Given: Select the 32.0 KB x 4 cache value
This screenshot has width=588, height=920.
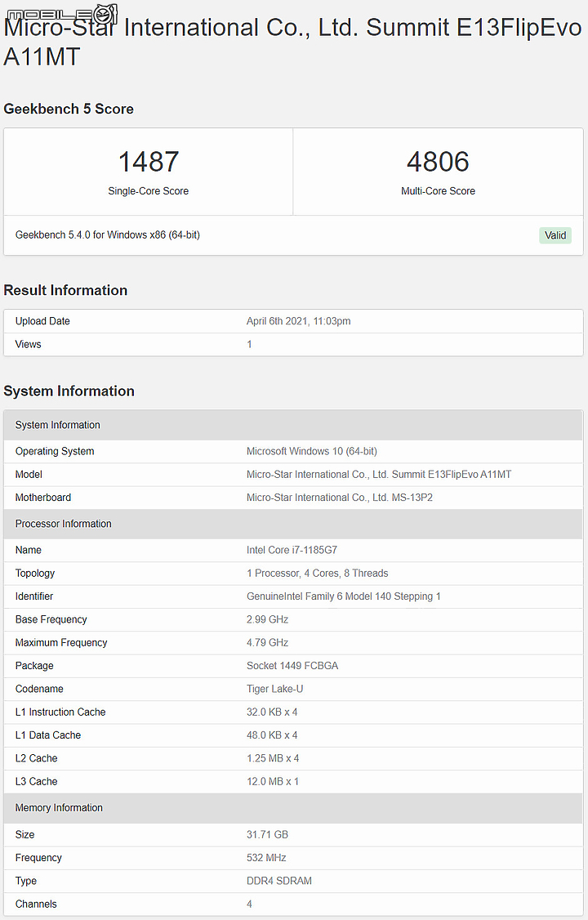Looking at the screenshot, I should 272,712.
